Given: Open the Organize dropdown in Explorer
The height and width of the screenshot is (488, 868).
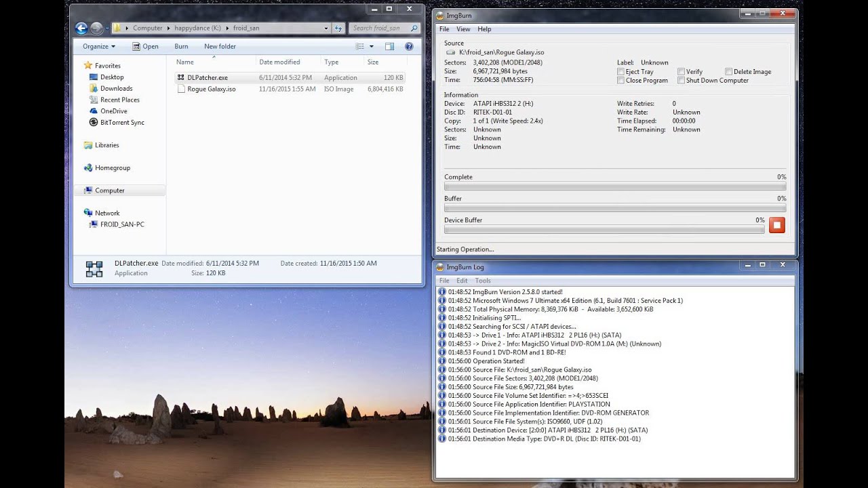Looking at the screenshot, I should (99, 46).
